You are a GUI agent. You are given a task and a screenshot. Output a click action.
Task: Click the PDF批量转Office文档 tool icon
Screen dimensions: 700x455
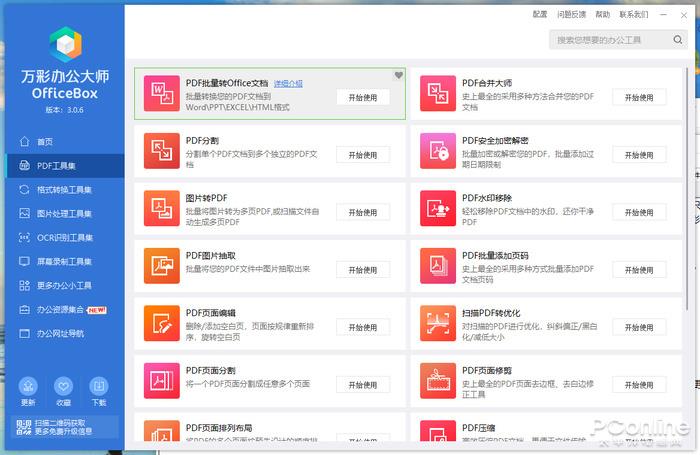[162, 93]
